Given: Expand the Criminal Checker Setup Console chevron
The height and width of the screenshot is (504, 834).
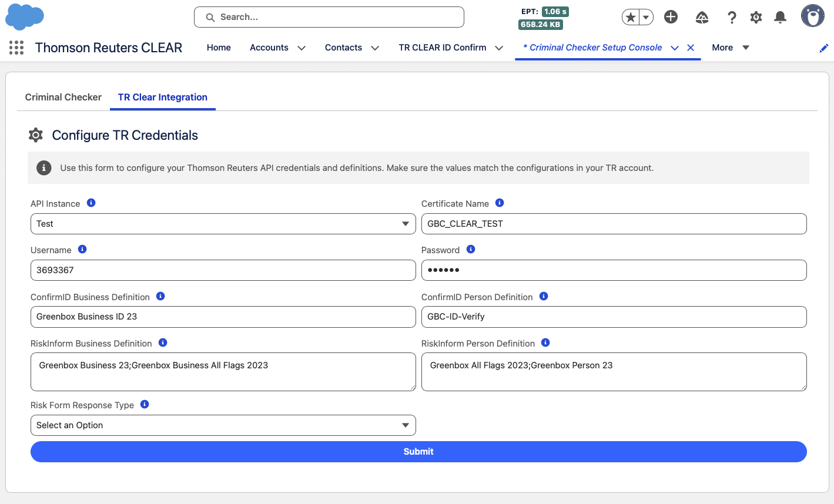Looking at the screenshot, I should point(675,48).
